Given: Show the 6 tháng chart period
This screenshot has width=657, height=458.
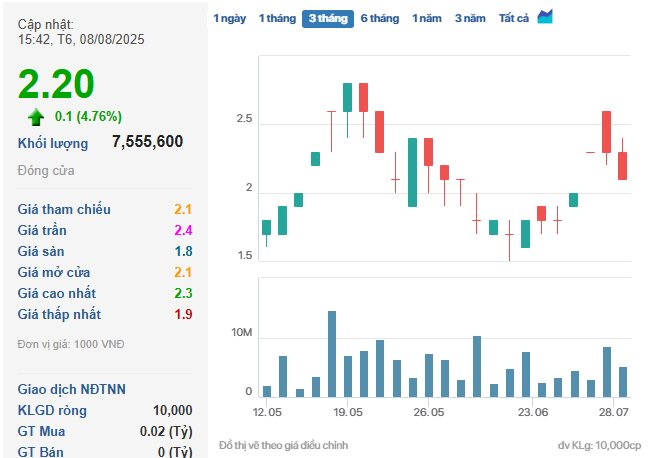Looking at the screenshot, I should pyautogui.click(x=379, y=18).
